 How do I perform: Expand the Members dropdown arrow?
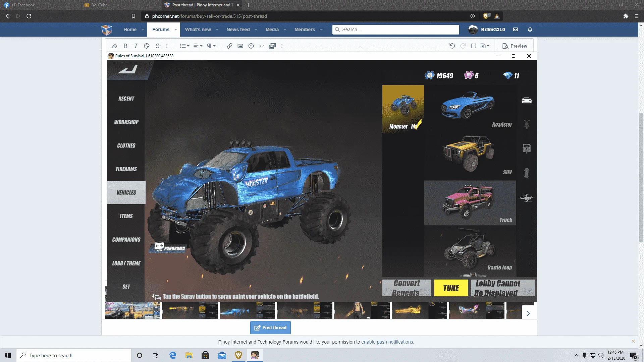[x=321, y=29]
